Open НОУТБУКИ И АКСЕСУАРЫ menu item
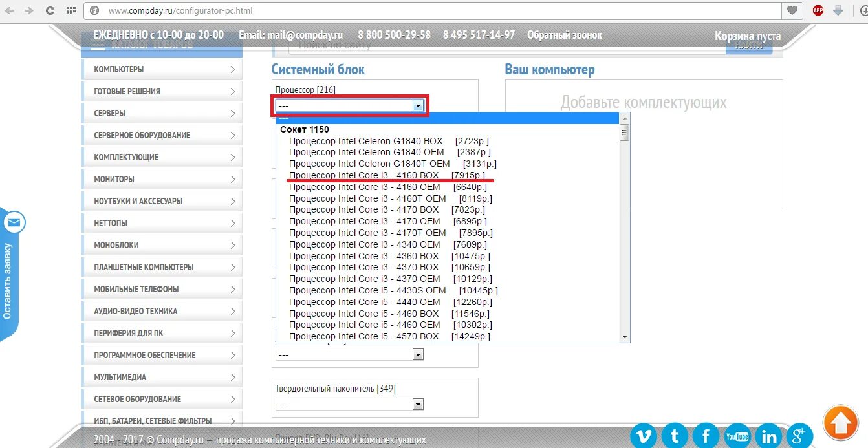The width and height of the screenshot is (868, 448). click(162, 201)
